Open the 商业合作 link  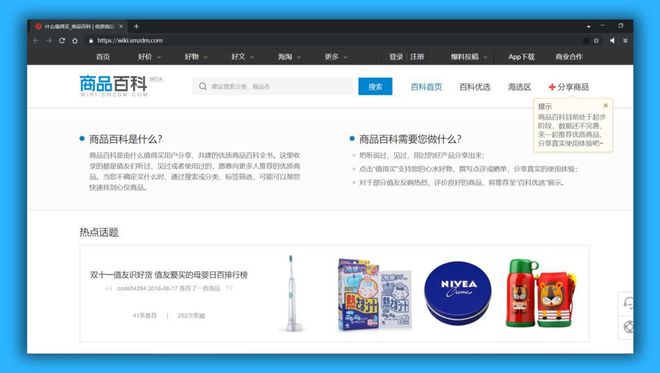(x=568, y=56)
